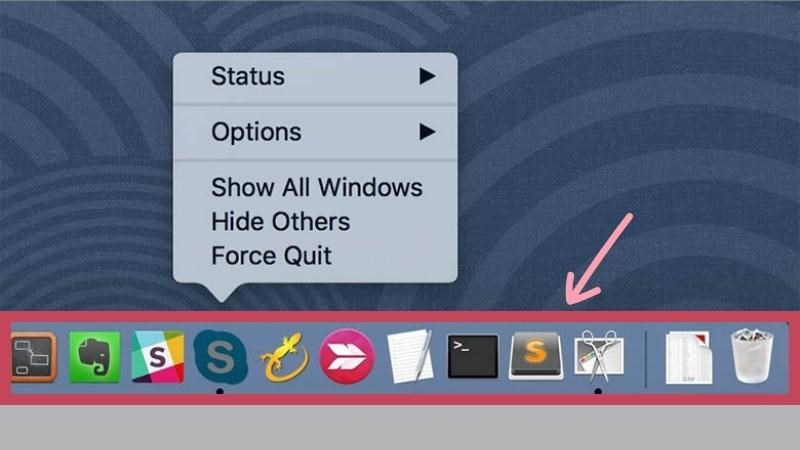Open the flowchart blackboard app icon
Screen dimensions: 800x450
tap(33, 356)
